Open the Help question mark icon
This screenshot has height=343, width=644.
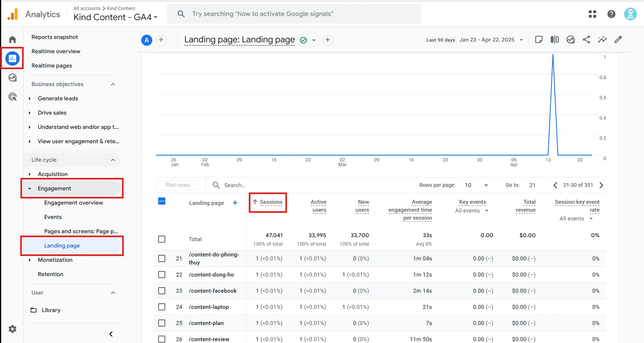click(x=611, y=14)
